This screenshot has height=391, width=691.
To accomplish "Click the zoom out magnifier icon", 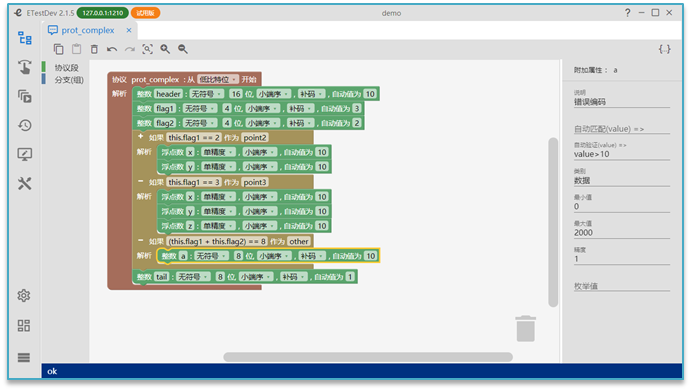I will (x=183, y=49).
